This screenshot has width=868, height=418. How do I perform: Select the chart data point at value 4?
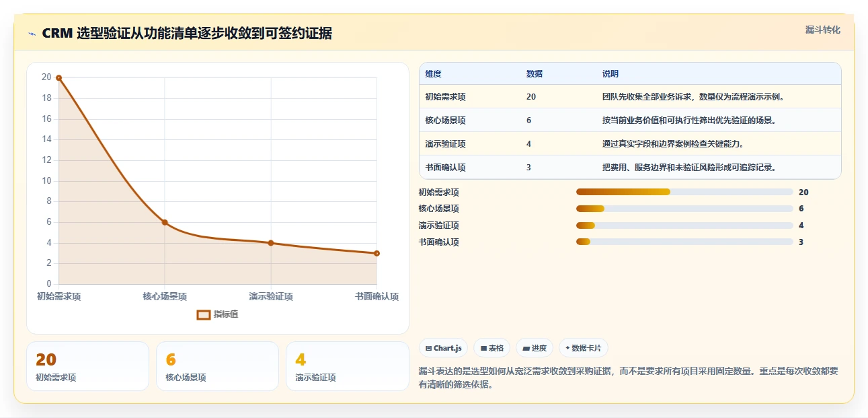271,243
